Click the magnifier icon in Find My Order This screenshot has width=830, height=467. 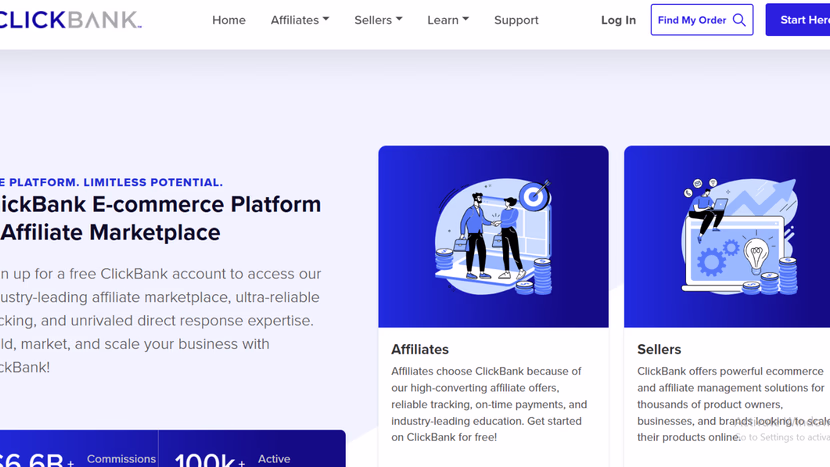tap(739, 20)
